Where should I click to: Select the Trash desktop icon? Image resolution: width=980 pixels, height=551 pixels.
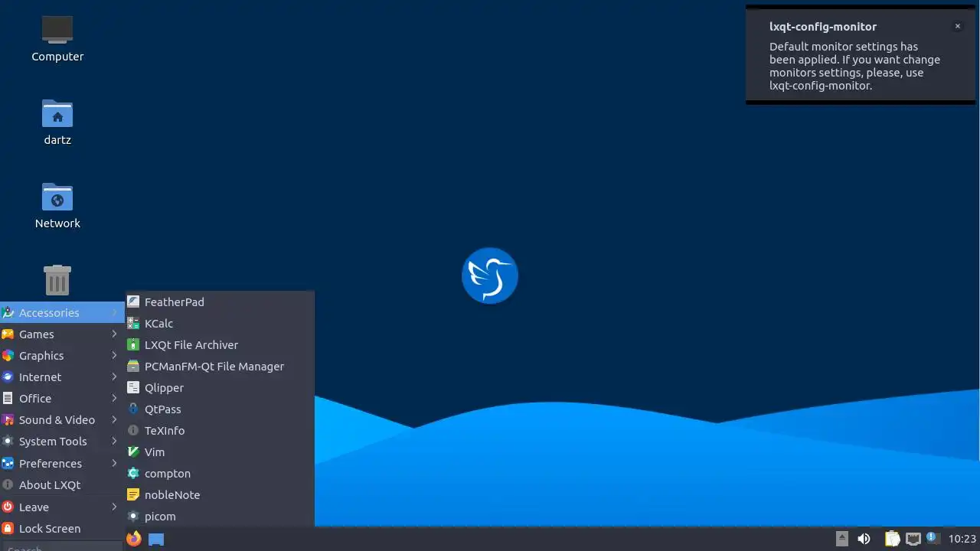57,279
